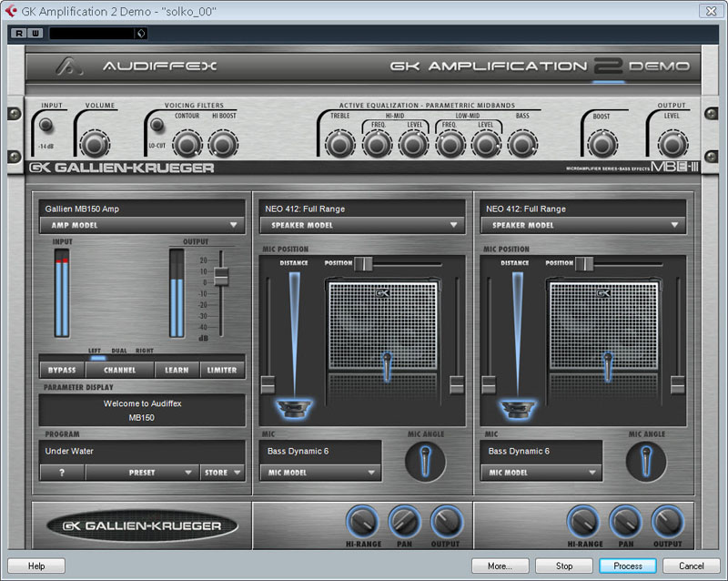Open the left Speaker Model dropdown

click(362, 225)
